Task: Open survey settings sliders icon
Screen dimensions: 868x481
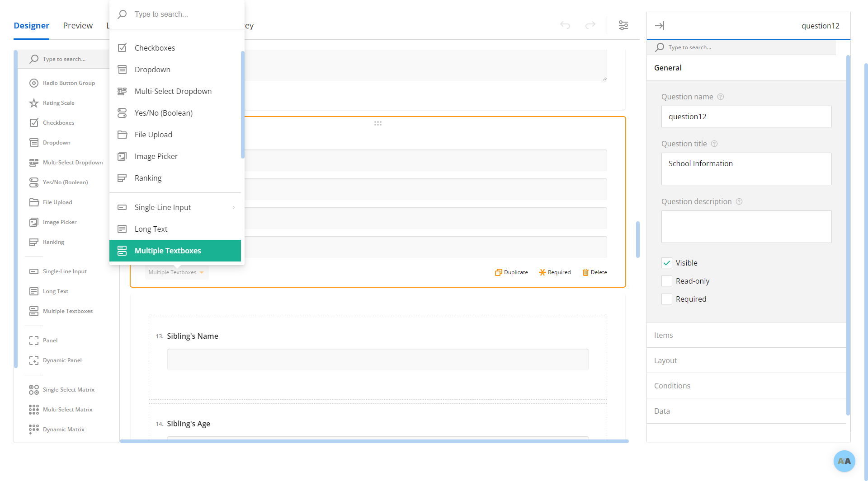Action: [x=623, y=25]
